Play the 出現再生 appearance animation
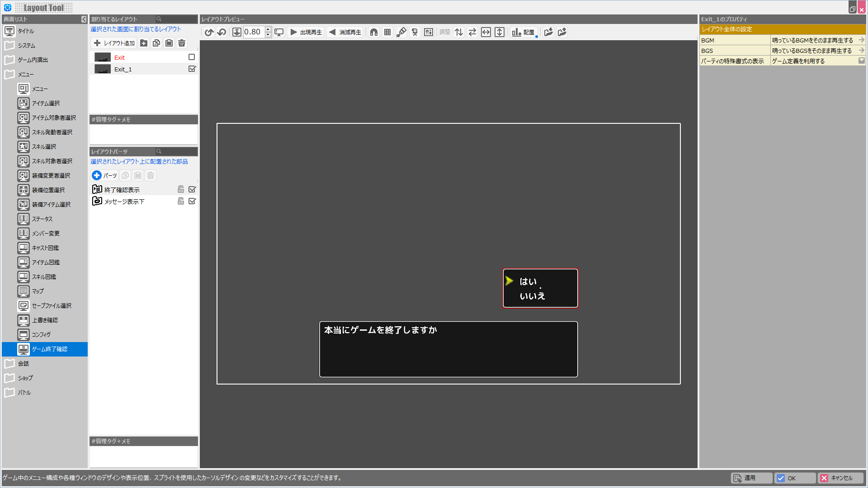Viewport: 868px width, 488px height. 306,32
